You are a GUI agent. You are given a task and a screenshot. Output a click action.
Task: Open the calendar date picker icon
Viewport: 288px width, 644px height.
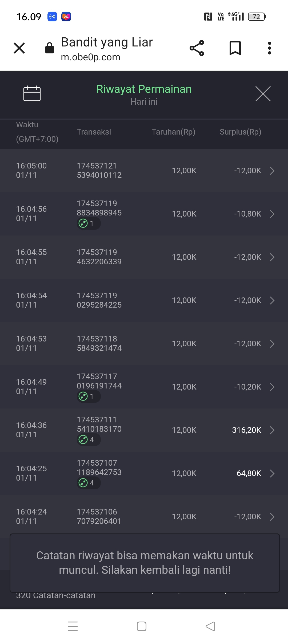(32, 93)
